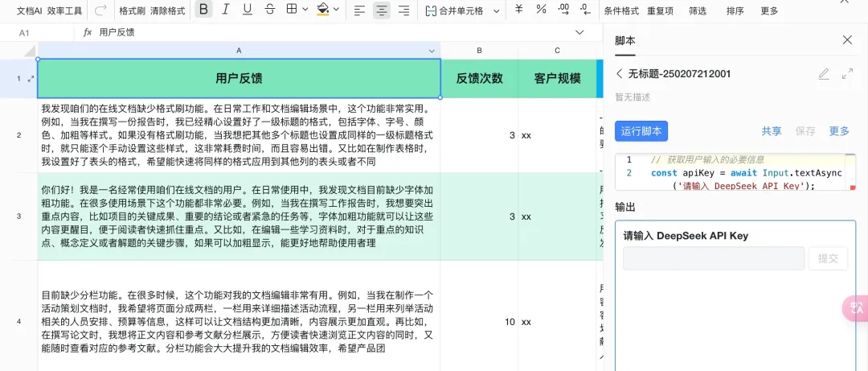Click the pink floating translate icon
The height and width of the screenshot is (371, 868).
pyautogui.click(x=857, y=308)
